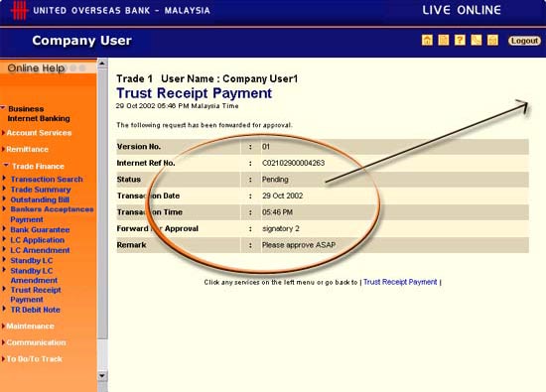Click the telephone contact icon
The width and height of the screenshot is (546, 392).
[x=476, y=41]
